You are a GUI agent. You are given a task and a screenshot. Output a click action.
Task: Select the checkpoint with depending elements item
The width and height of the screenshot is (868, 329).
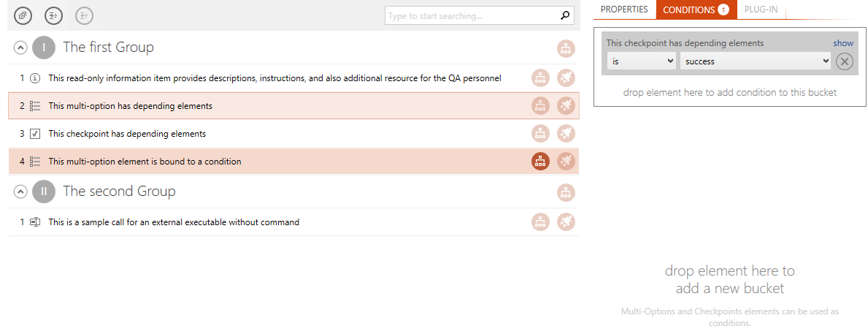[x=293, y=134]
